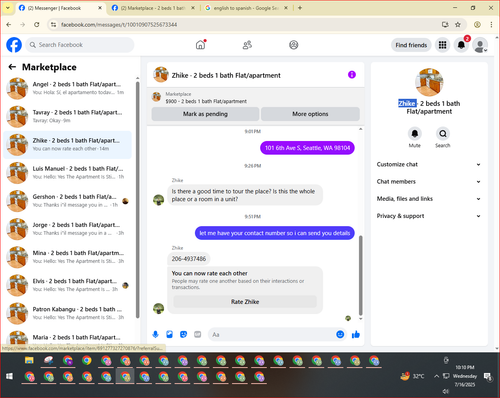
Task: Open Gershon conversation
Action: pos(68,201)
